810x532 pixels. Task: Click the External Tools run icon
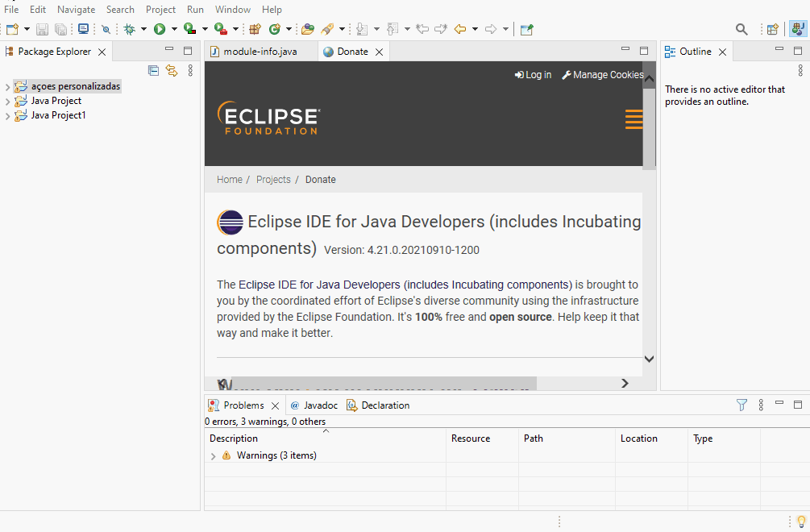pos(221,30)
